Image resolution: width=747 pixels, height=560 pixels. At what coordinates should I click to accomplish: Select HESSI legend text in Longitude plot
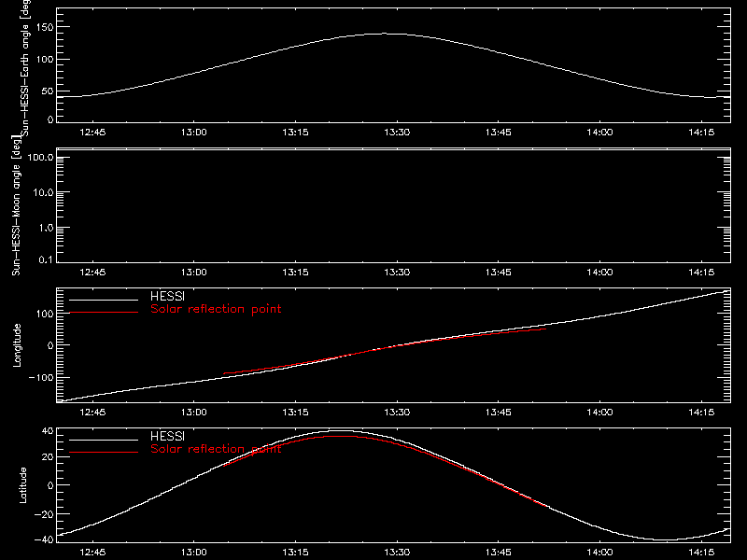click(x=167, y=296)
